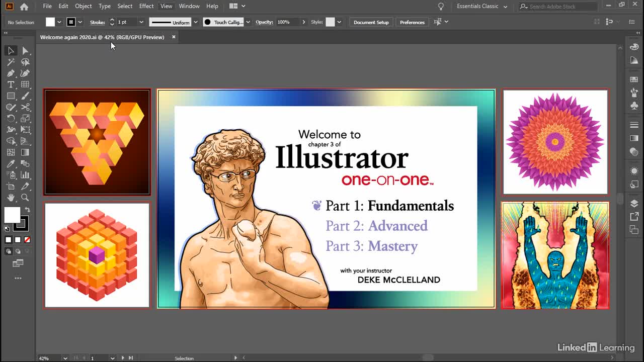Open the Uniform width profile dropdown
Viewport: 644px width, 362px height.
coord(196,22)
